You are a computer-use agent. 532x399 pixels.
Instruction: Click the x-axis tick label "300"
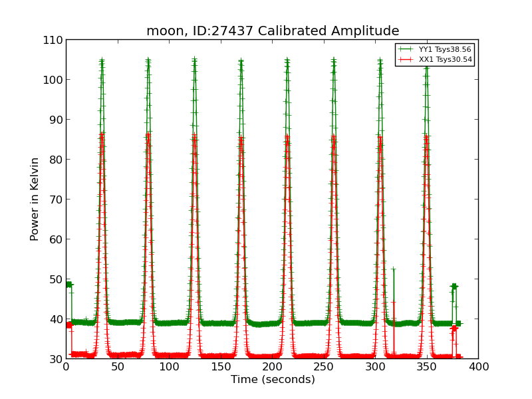coord(376,367)
